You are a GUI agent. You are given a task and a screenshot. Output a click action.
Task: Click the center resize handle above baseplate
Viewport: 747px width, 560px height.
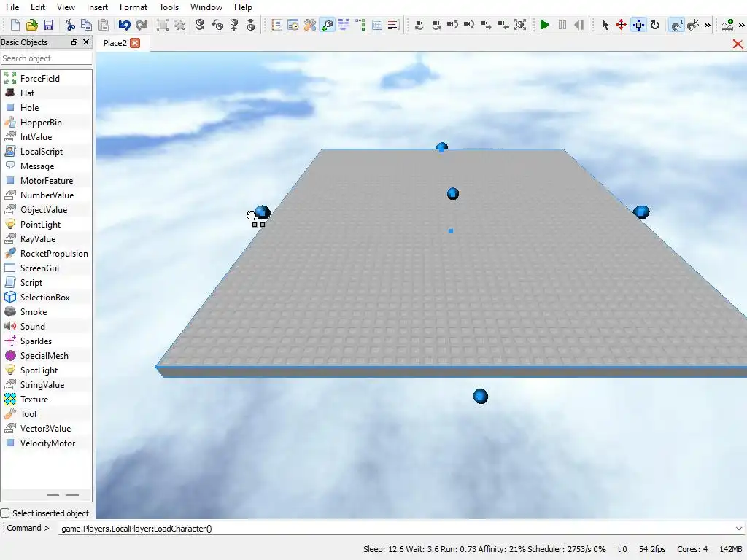pyautogui.click(x=452, y=193)
